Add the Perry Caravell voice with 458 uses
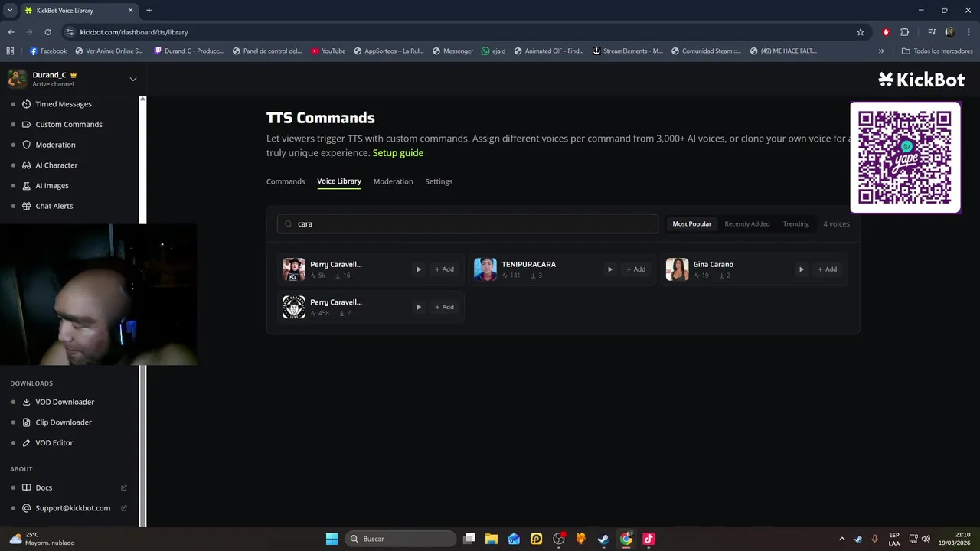Viewport: 980px width, 551px height. point(444,307)
